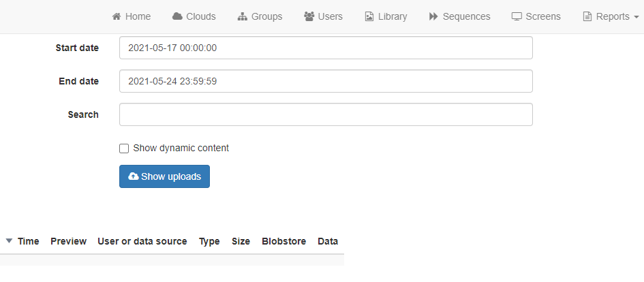The image size is (644, 282).
Task: Sort by Size column header
Action: click(x=241, y=241)
